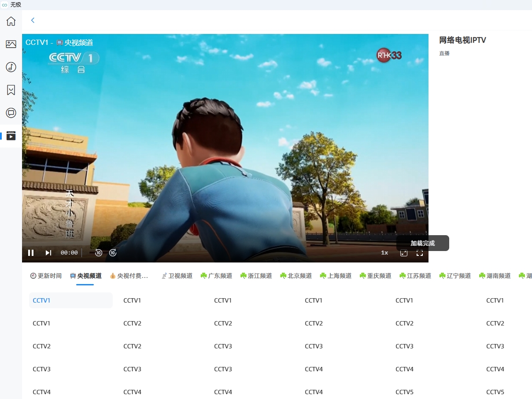532x399 pixels.
Task: Open the bookmark-shaped sidebar icon
Action: tap(11, 90)
